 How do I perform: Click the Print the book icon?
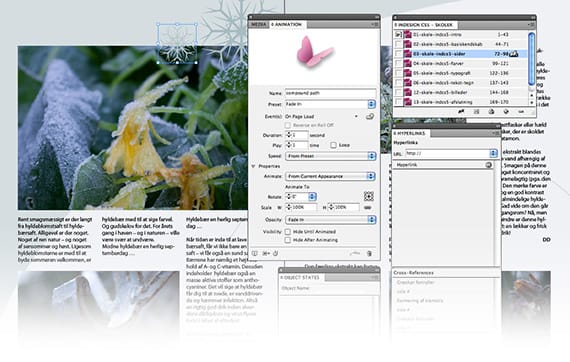(x=491, y=112)
